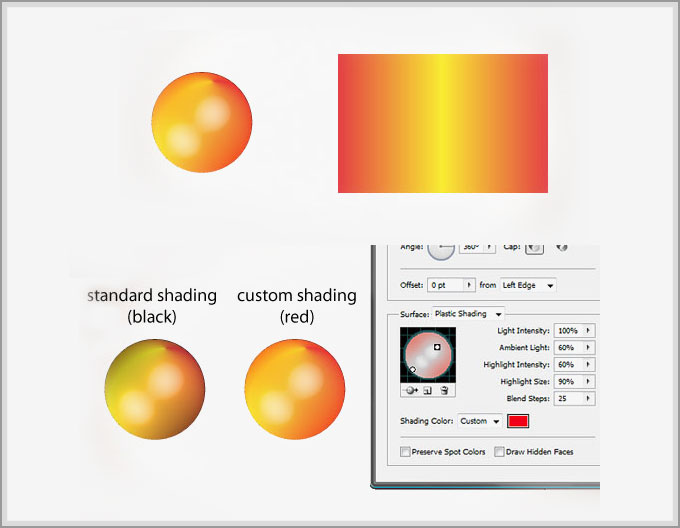Screen dimensions: 680x528
Task: Click the red custom shading color swatch
Action: click(x=518, y=421)
